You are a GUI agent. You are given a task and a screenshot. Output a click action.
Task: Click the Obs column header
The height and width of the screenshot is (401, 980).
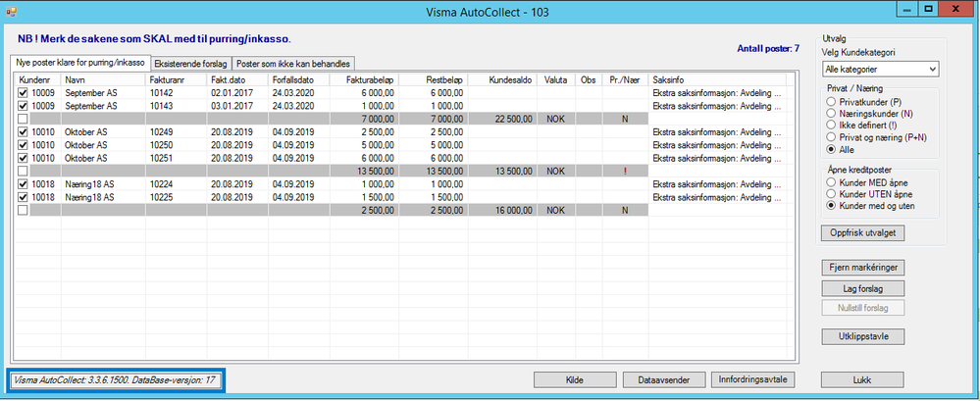click(589, 80)
